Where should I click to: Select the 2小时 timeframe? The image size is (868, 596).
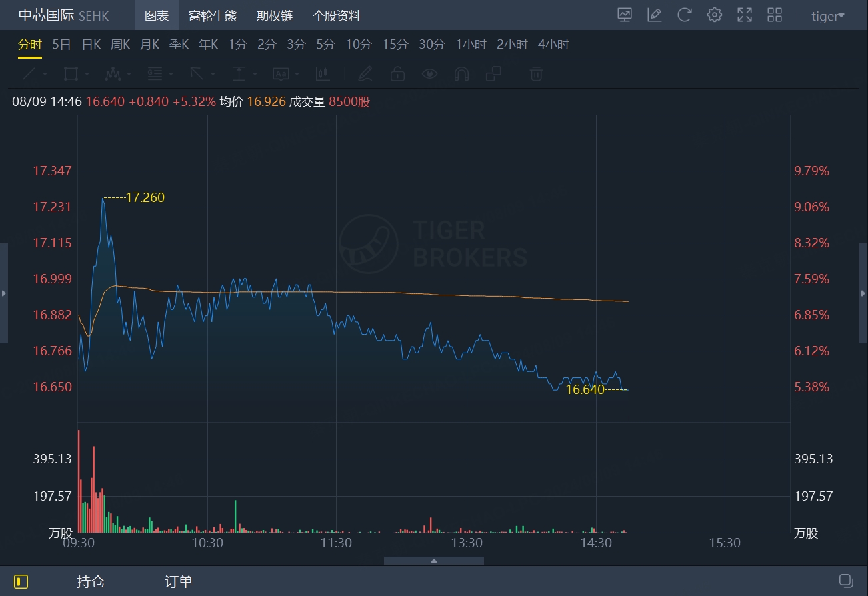pos(512,45)
